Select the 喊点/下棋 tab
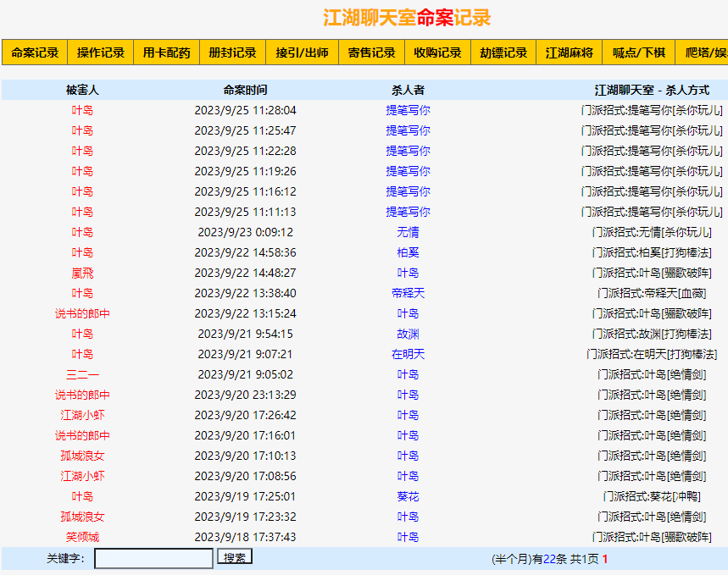728x575 pixels. pos(639,53)
